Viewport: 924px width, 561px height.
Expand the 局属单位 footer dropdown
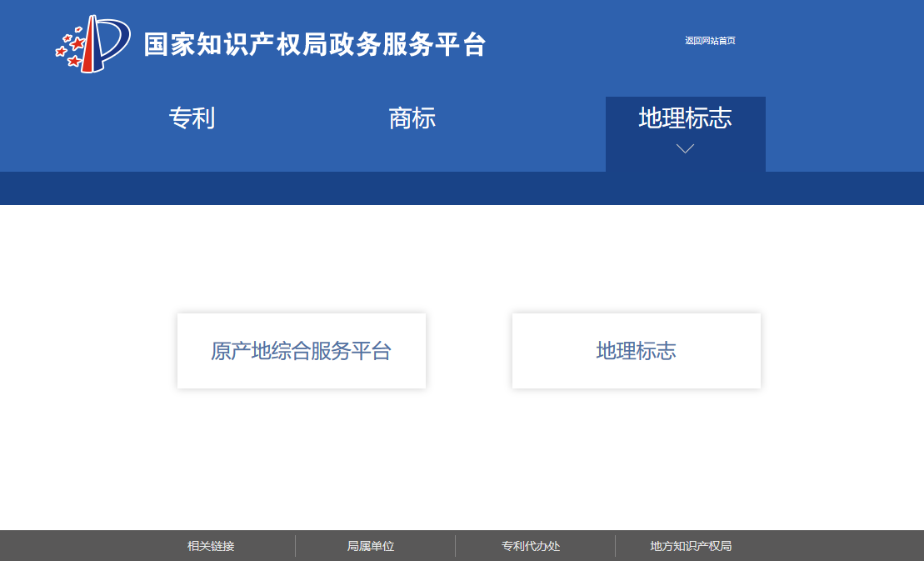click(369, 546)
